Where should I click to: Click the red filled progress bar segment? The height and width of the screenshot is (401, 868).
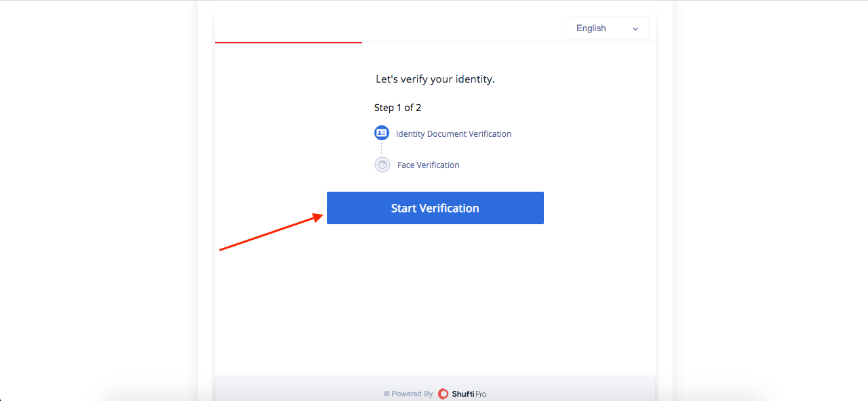pyautogui.click(x=288, y=43)
